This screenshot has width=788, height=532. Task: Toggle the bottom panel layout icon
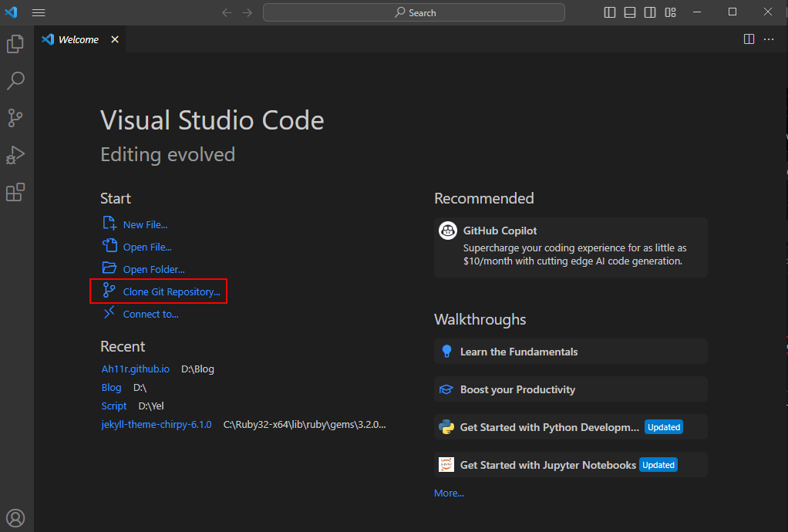630,12
